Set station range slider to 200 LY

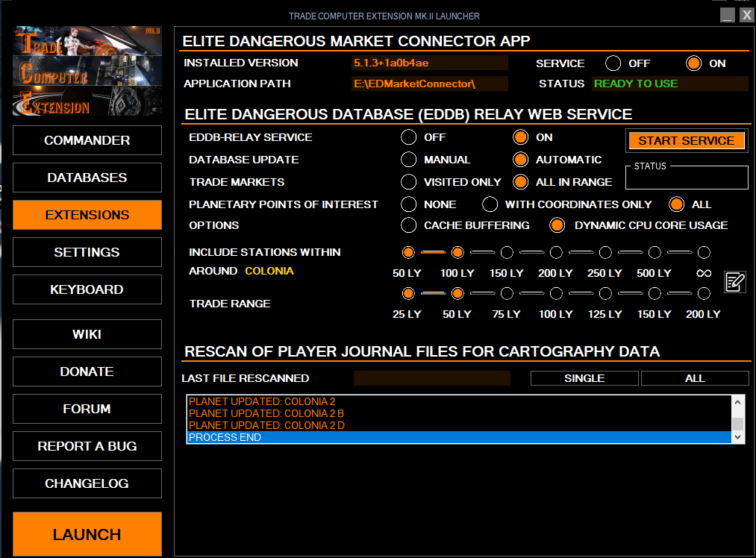(556, 252)
